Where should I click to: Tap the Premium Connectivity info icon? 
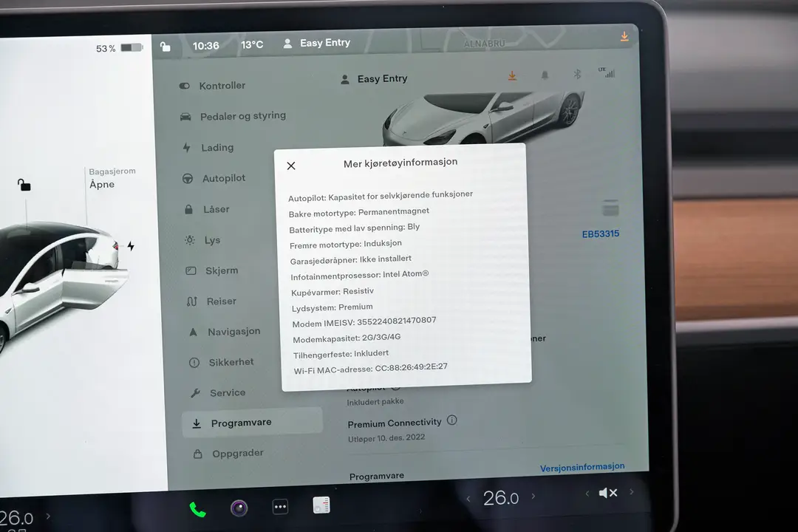tap(452, 420)
